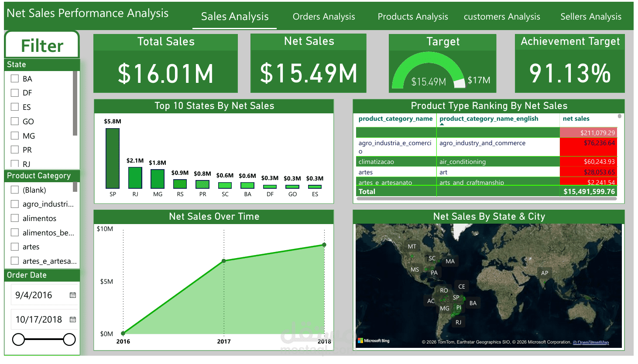Image resolution: width=638 pixels, height=364 pixels.
Task: Select the RS bar in states chart
Action: (180, 184)
